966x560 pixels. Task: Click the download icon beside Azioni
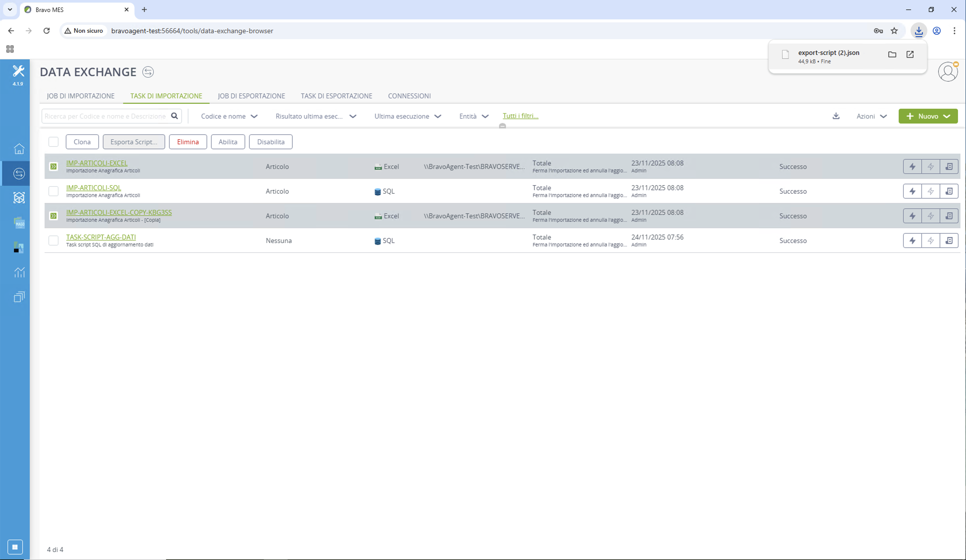[x=836, y=116]
